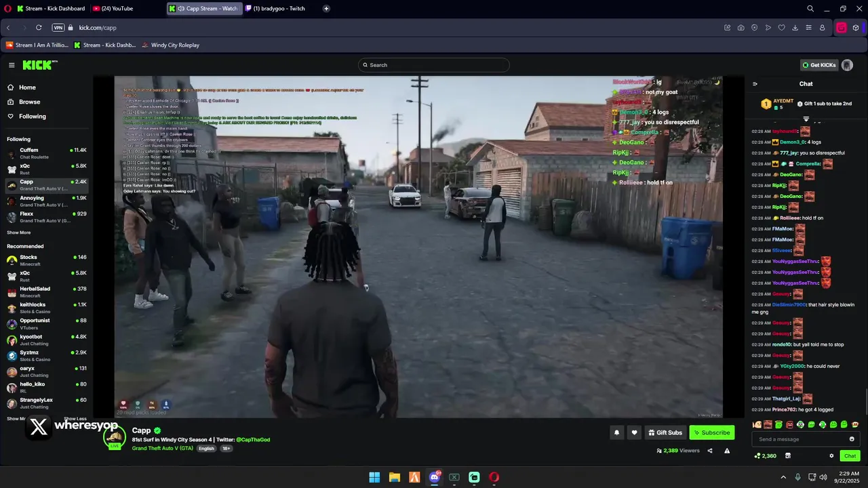The height and width of the screenshot is (488, 868).
Task: Open Annoying channel in sidebar
Action: click(x=46, y=201)
